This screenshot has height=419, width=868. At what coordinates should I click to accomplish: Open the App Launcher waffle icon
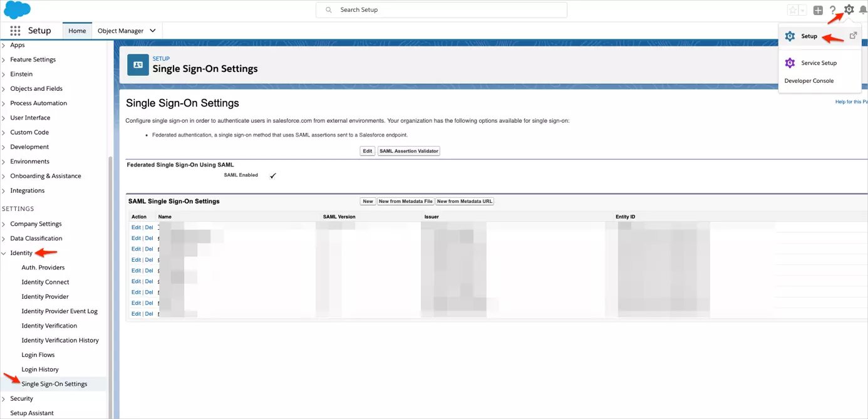coord(14,30)
